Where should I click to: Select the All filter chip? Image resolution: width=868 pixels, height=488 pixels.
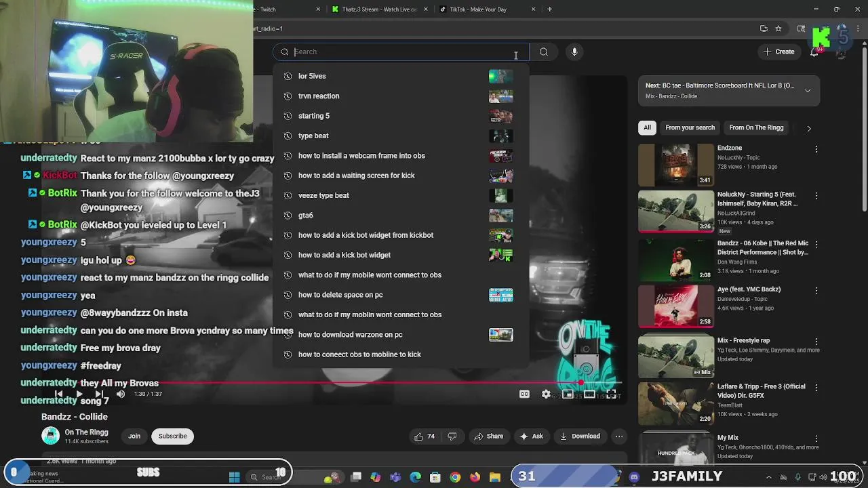(648, 127)
